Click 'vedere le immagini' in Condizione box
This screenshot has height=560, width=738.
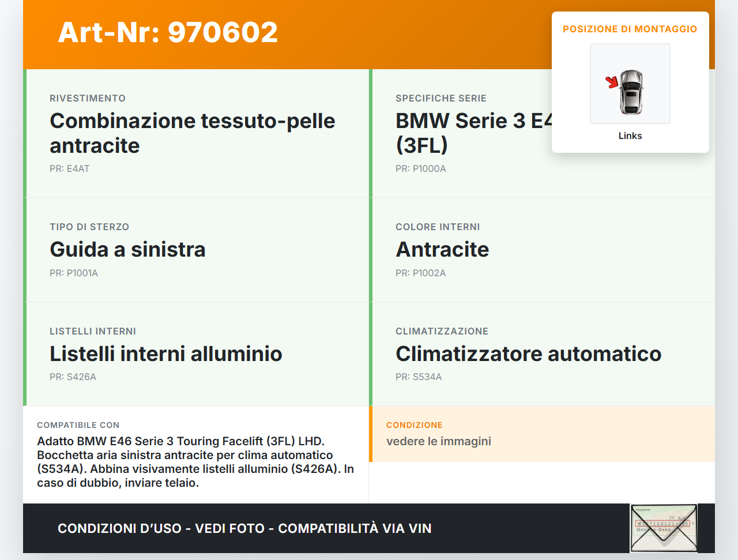[x=438, y=442]
